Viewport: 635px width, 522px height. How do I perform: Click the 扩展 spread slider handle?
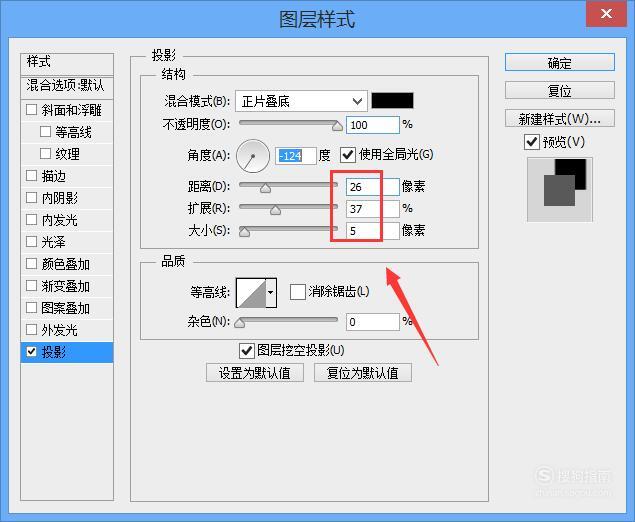(x=275, y=210)
